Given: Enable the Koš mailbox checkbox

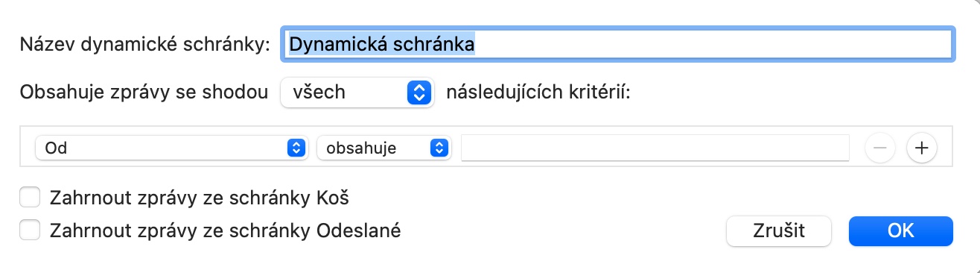Looking at the screenshot, I should (x=30, y=198).
